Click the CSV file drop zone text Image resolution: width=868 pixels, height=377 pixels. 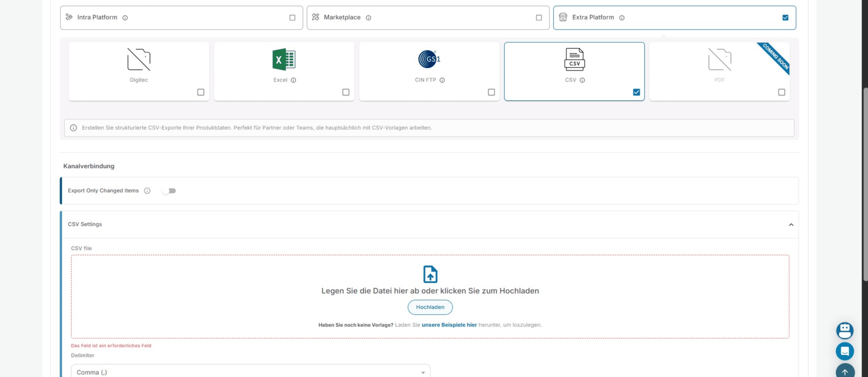pyautogui.click(x=430, y=291)
